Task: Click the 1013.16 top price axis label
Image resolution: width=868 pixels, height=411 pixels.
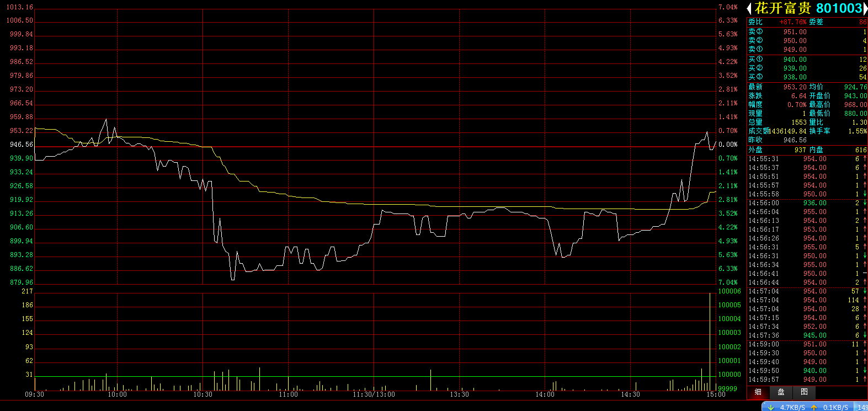Action: pyautogui.click(x=19, y=7)
